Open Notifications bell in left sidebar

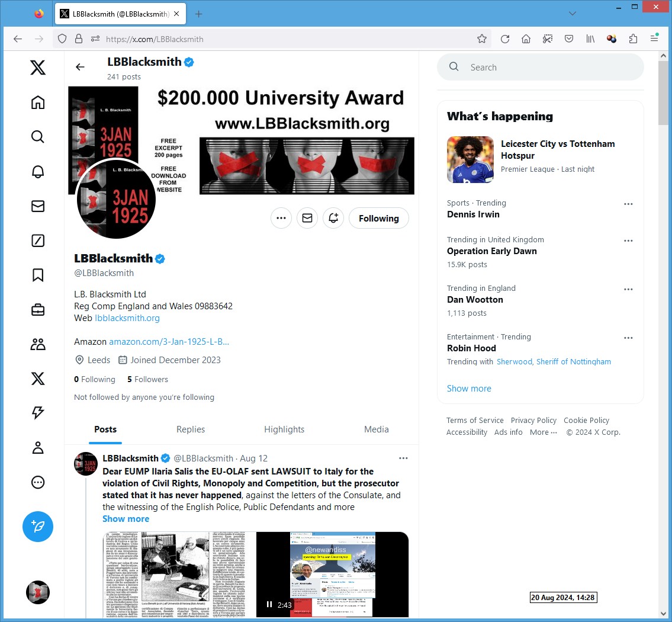(38, 172)
